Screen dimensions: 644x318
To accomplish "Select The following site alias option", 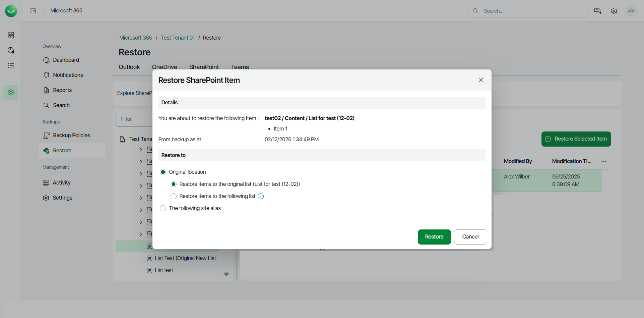I will (x=163, y=208).
